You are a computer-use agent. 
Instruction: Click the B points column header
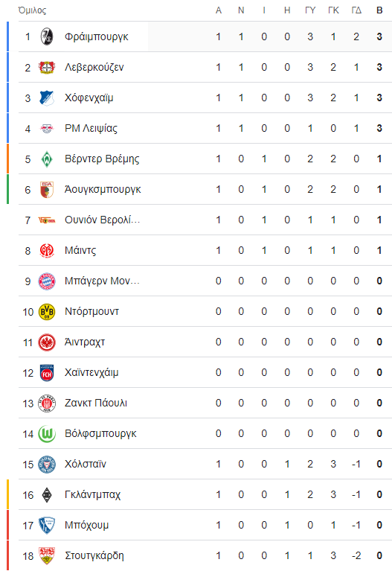pyautogui.click(x=379, y=10)
